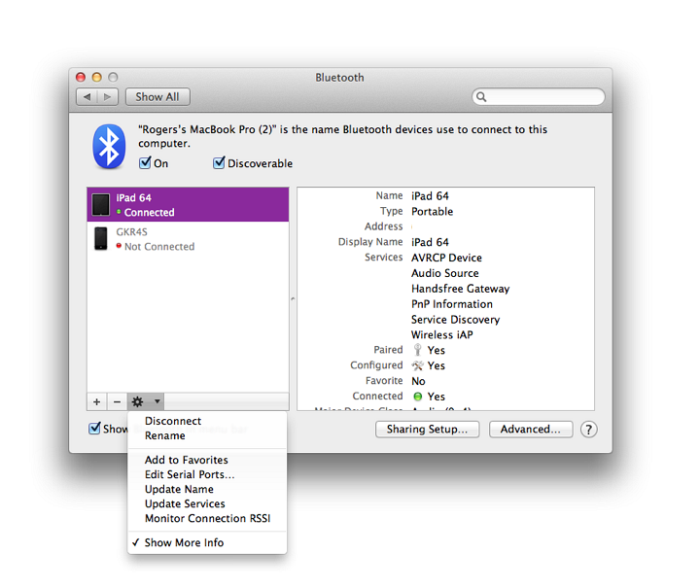Toggle Show Bluetooth in menu bar checkbox
700x588 pixels.
pyautogui.click(x=94, y=429)
